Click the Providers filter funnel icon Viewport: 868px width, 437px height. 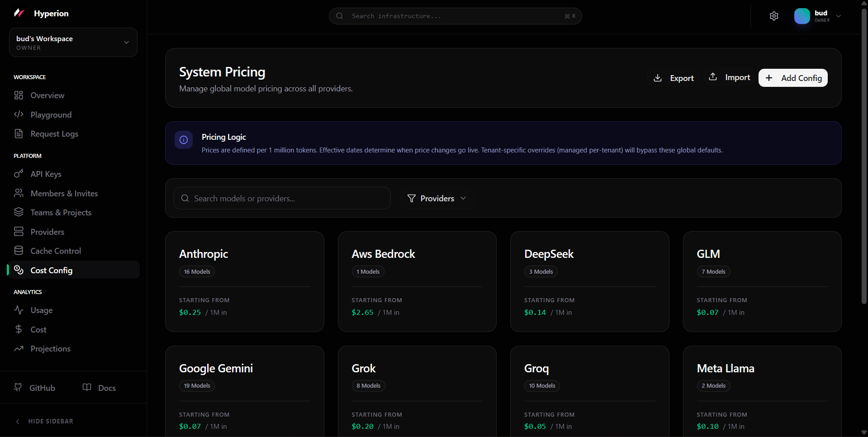[411, 198]
